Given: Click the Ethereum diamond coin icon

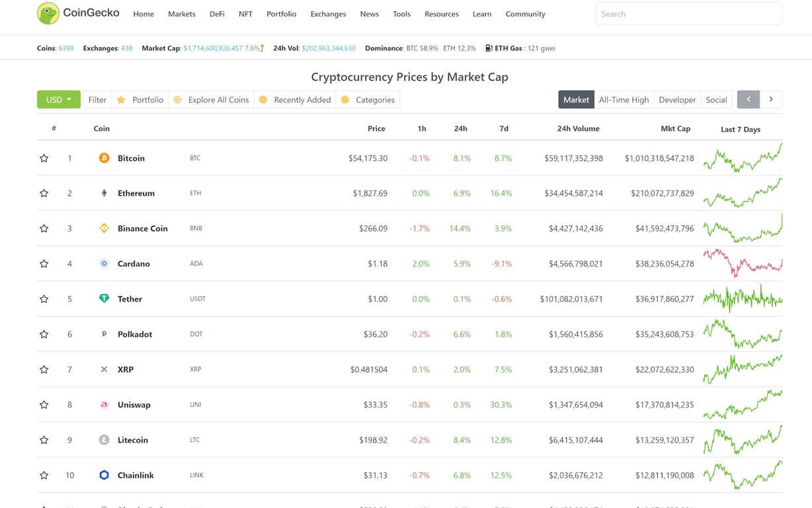Looking at the screenshot, I should tap(104, 193).
